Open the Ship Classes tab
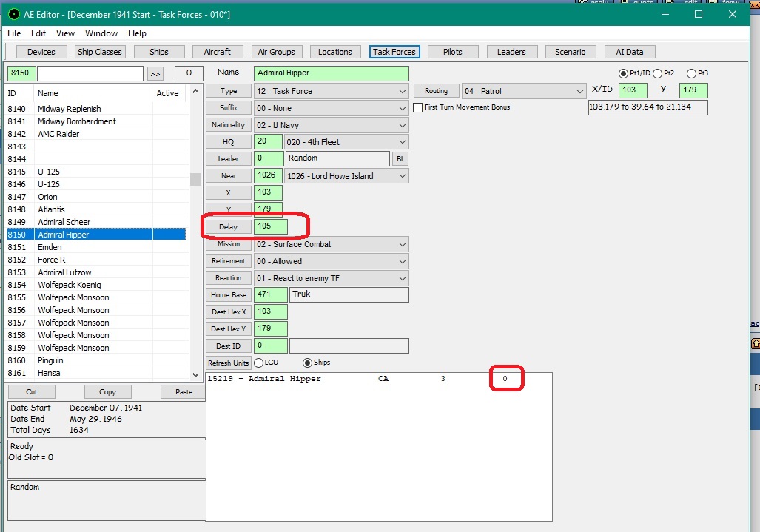Image resolution: width=760 pixels, height=532 pixels. coord(100,52)
